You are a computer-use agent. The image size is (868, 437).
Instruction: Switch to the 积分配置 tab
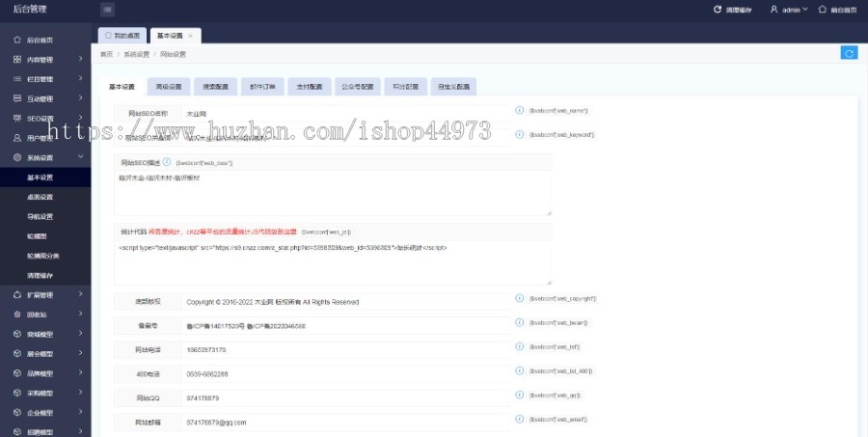click(x=406, y=87)
